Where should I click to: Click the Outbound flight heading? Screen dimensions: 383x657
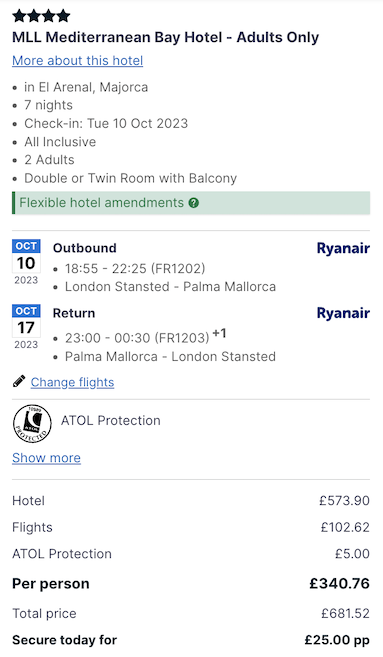85,248
